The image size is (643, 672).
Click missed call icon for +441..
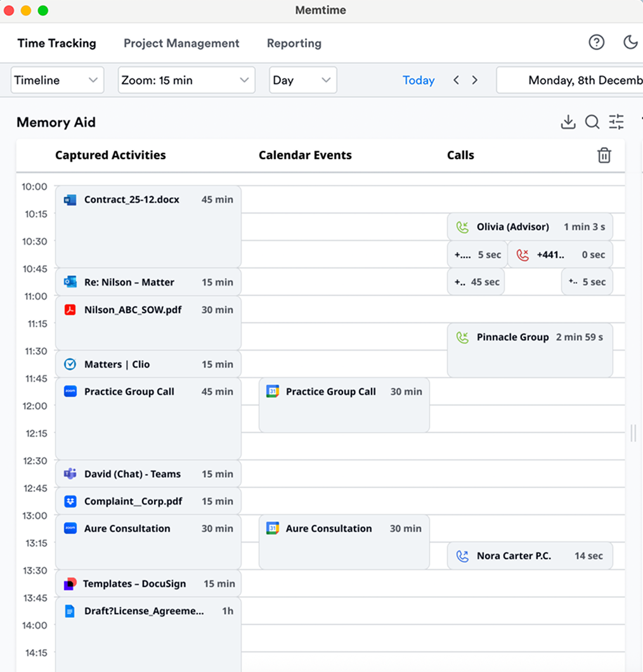[523, 255]
